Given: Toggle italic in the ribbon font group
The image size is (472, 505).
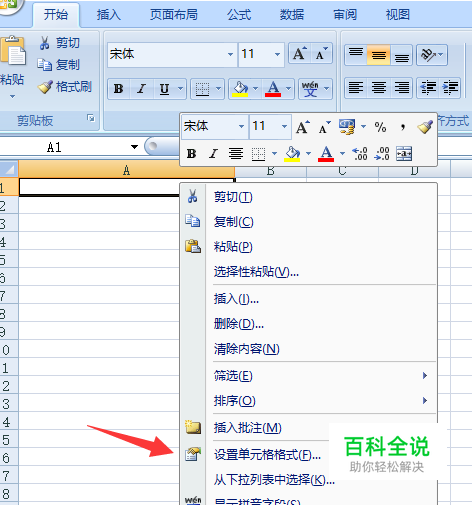Looking at the screenshot, I should pyautogui.click(x=142, y=89).
